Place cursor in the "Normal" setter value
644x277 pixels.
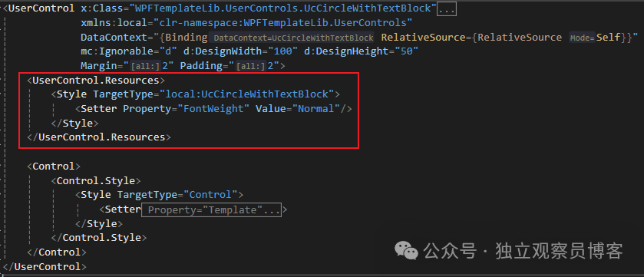point(316,109)
